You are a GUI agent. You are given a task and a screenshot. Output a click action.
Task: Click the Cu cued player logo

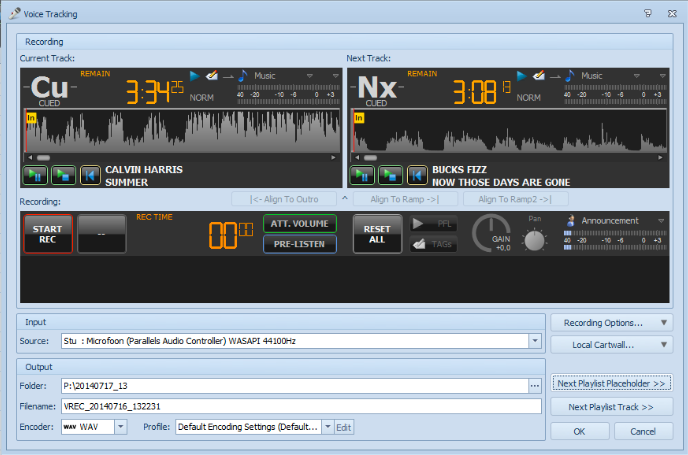[50, 90]
